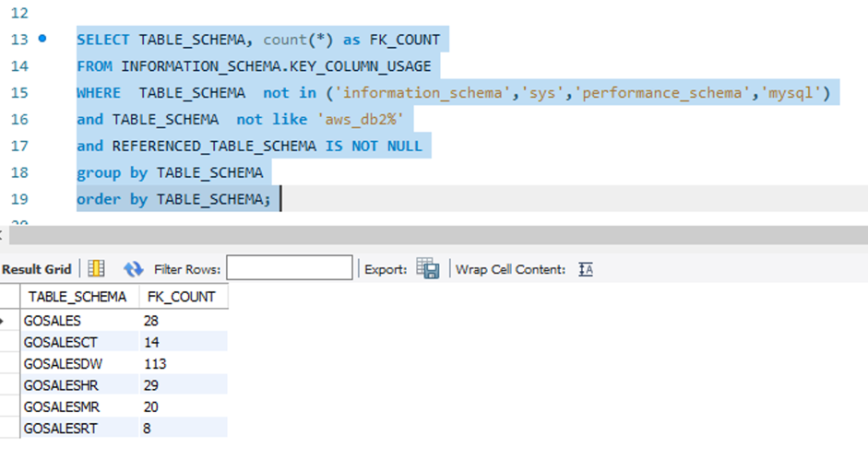Sort by TABLE_SCHEMA column header

79,297
